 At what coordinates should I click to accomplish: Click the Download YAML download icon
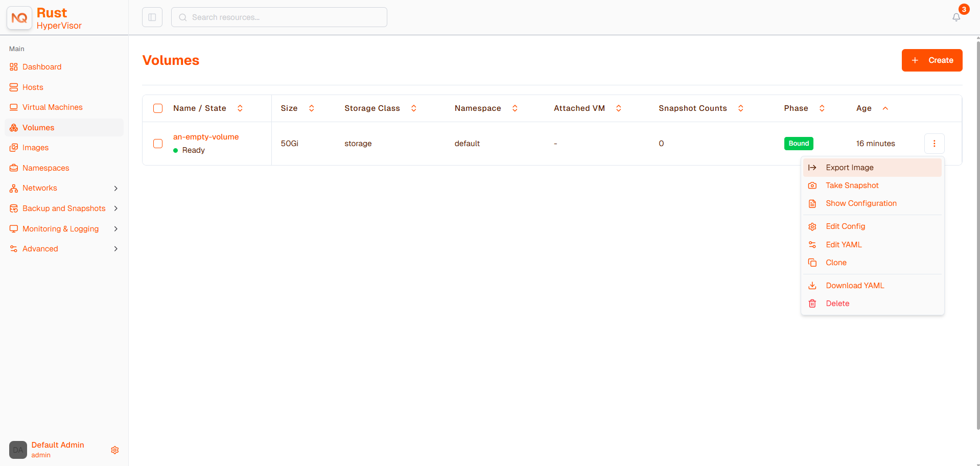[812, 286]
